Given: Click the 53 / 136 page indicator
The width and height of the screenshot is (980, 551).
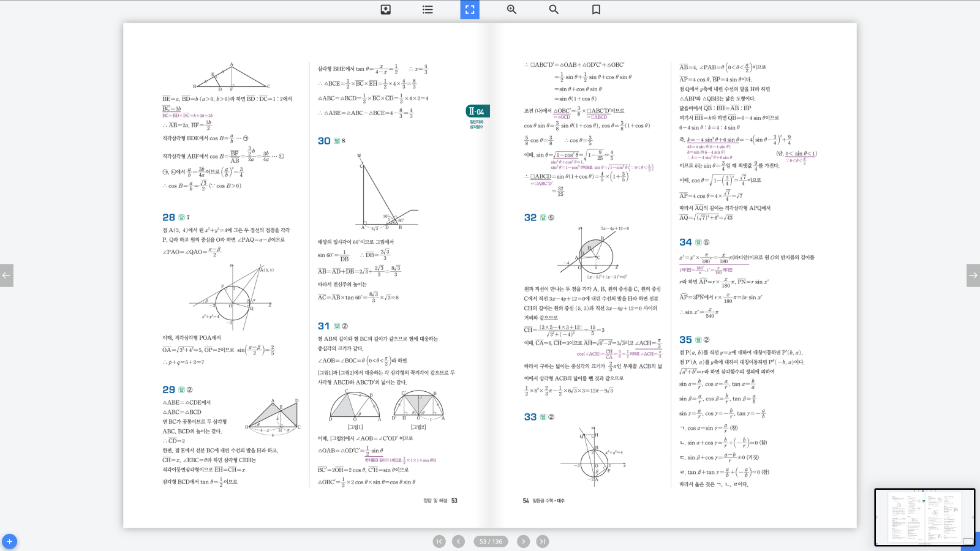Looking at the screenshot, I should pos(491,541).
